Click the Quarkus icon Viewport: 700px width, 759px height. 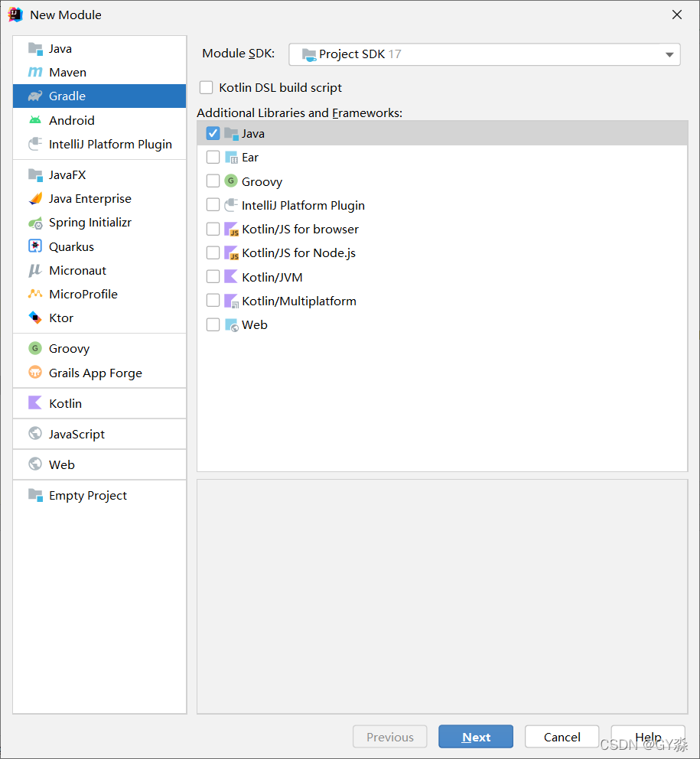(35, 246)
